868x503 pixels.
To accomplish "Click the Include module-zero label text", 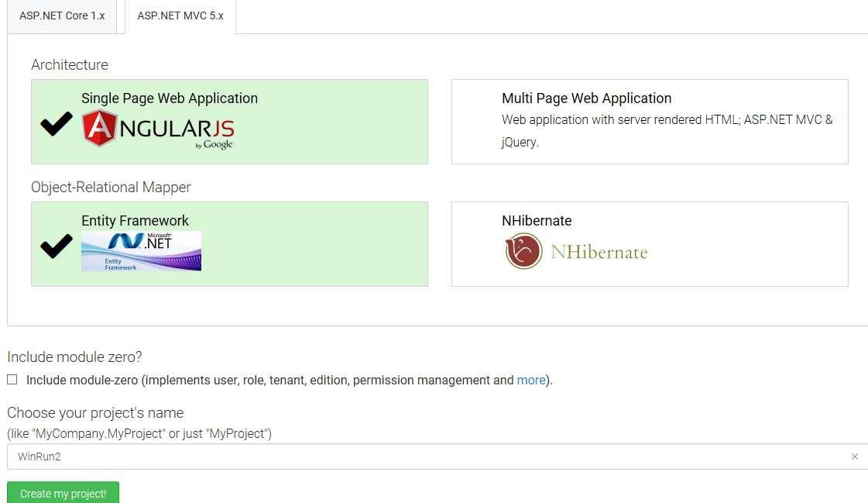I will (290, 380).
